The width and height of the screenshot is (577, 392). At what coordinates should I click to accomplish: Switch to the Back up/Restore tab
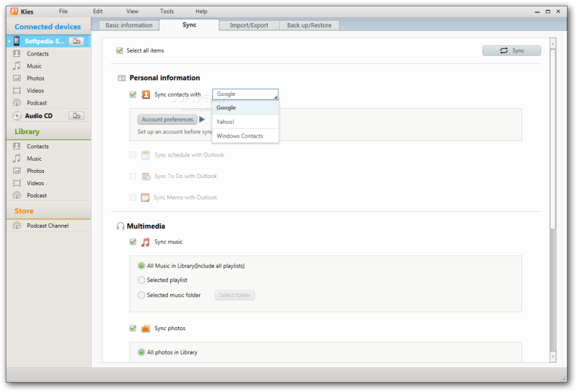[307, 25]
